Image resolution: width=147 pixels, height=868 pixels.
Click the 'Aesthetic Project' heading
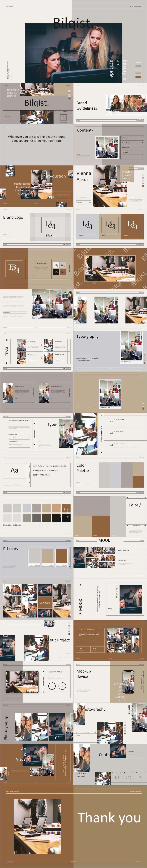54,640
